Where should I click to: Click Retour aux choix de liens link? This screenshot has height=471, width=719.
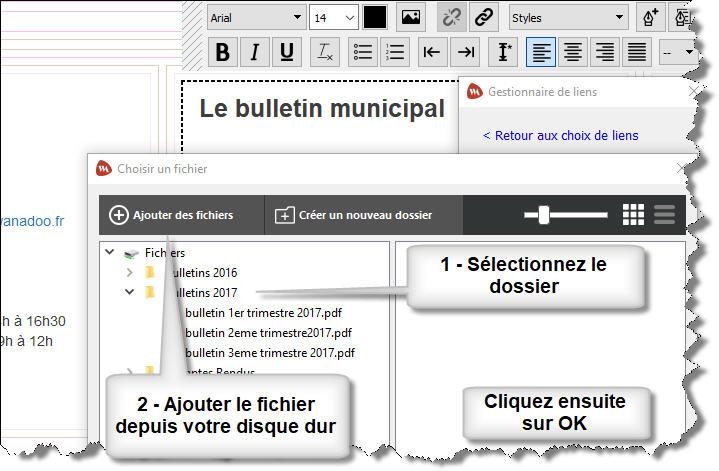(560, 135)
